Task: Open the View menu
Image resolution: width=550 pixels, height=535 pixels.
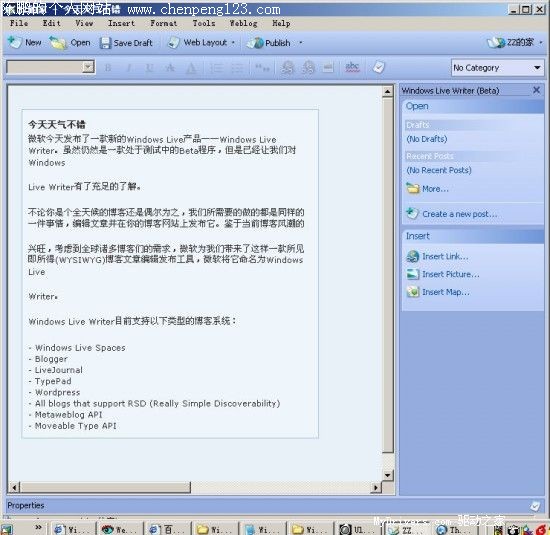Action: click(x=84, y=23)
